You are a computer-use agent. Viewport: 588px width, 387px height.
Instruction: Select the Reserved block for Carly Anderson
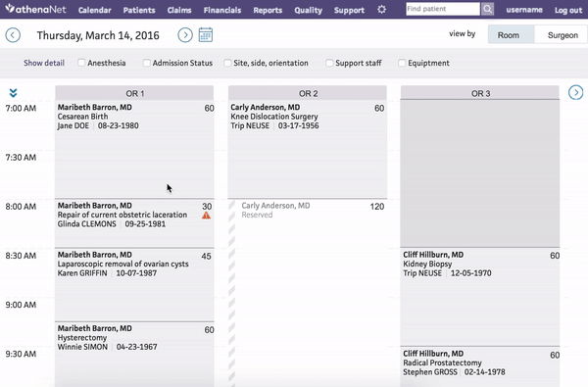(x=308, y=293)
